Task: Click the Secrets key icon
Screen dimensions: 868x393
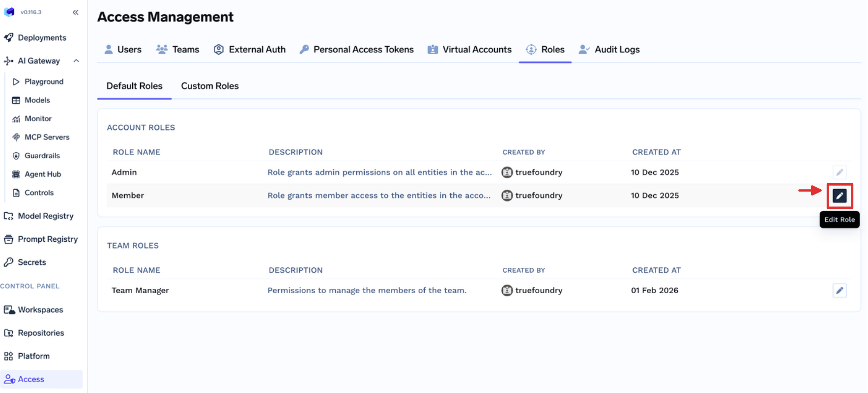Action: [x=9, y=262]
